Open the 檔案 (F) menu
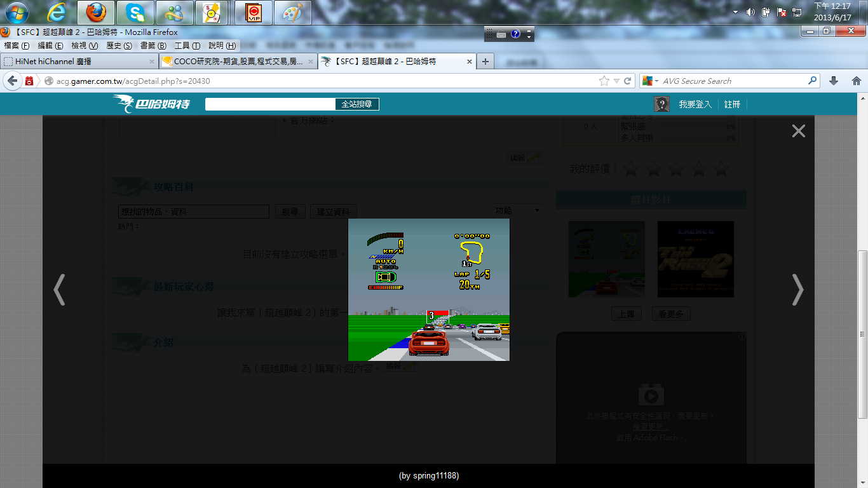The height and width of the screenshot is (488, 868). (x=17, y=46)
